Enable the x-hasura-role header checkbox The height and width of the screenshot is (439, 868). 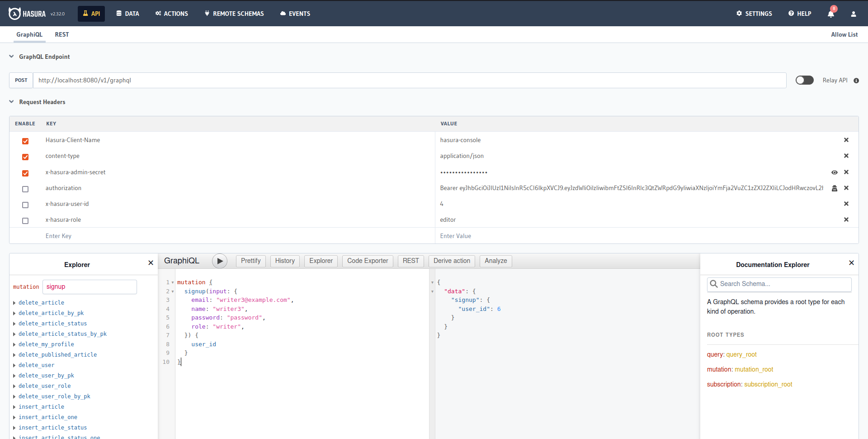(x=25, y=221)
